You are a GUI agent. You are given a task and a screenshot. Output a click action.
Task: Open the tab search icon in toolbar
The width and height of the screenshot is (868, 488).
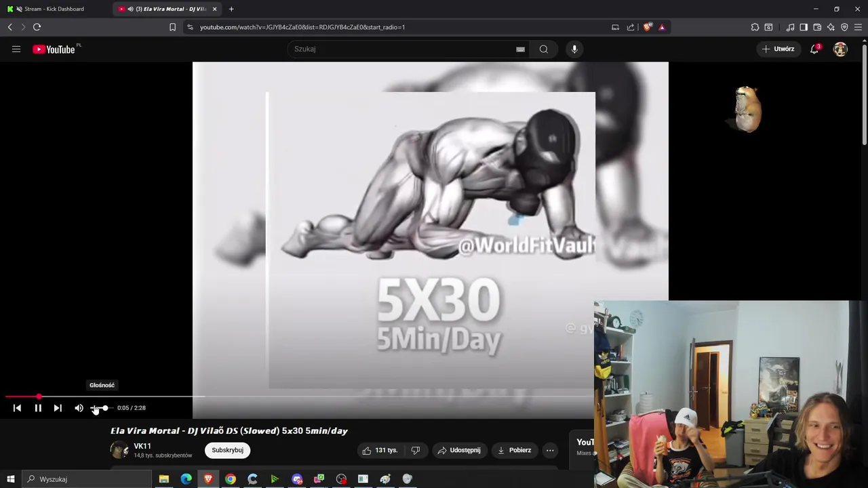(768, 27)
